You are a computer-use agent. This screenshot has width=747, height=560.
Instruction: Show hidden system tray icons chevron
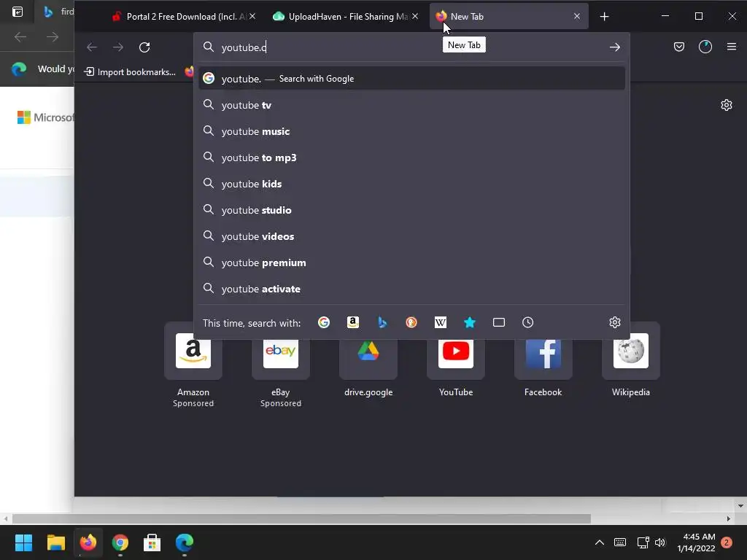(x=600, y=542)
